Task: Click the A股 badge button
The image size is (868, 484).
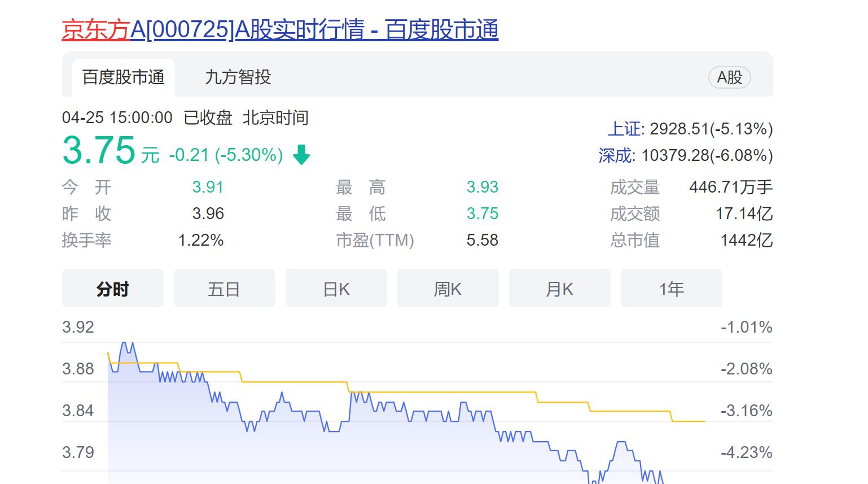Action: click(x=729, y=77)
